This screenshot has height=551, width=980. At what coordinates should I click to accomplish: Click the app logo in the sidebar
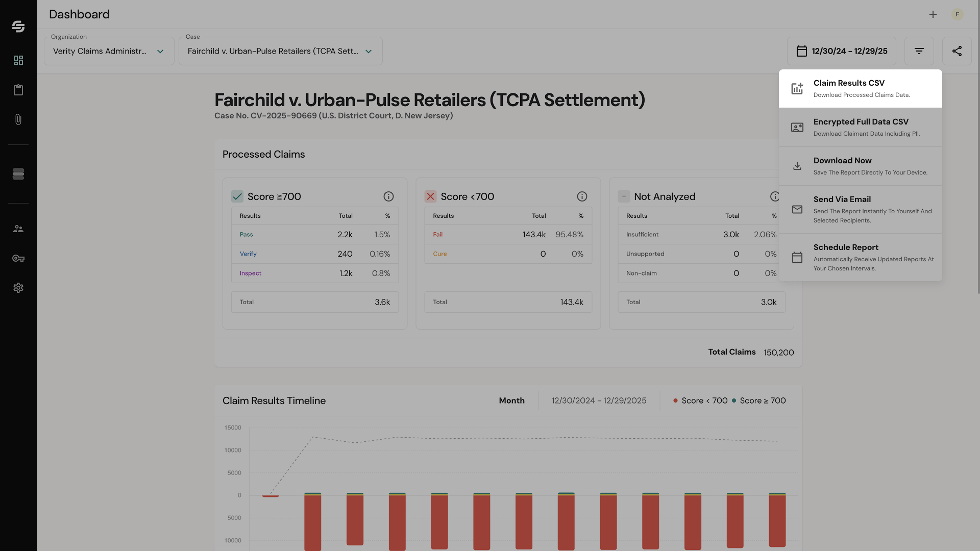click(18, 27)
